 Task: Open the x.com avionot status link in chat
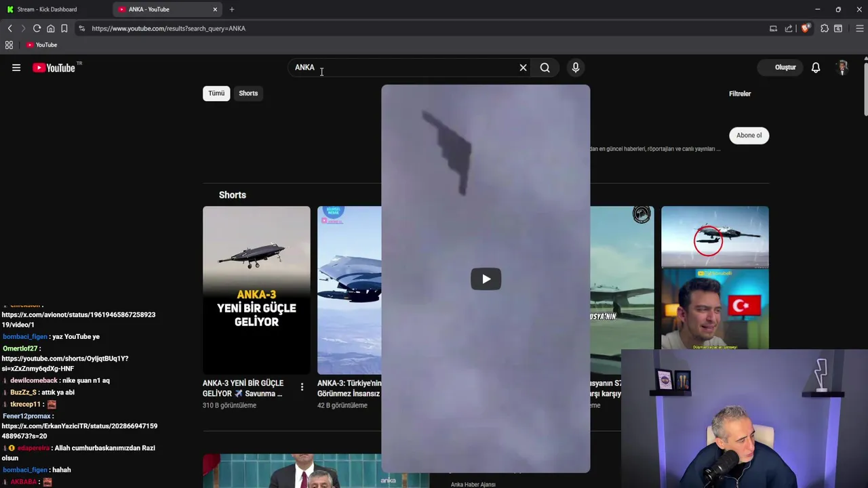click(79, 320)
